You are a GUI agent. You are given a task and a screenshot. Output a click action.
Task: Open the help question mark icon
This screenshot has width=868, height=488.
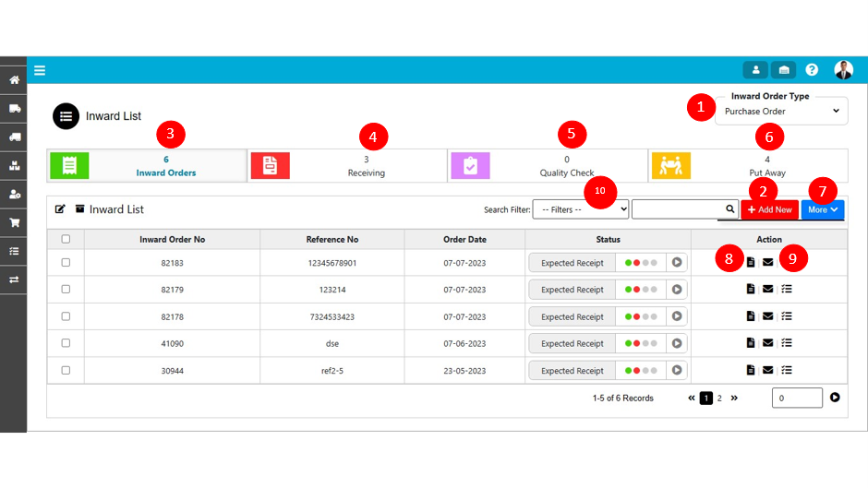812,70
